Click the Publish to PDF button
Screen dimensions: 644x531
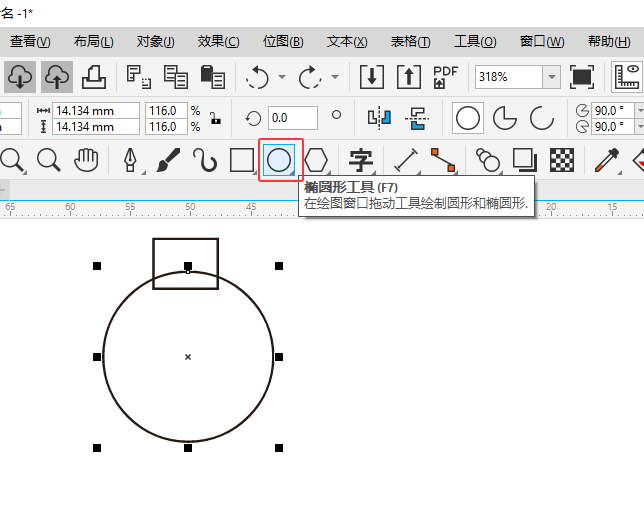pyautogui.click(x=446, y=77)
